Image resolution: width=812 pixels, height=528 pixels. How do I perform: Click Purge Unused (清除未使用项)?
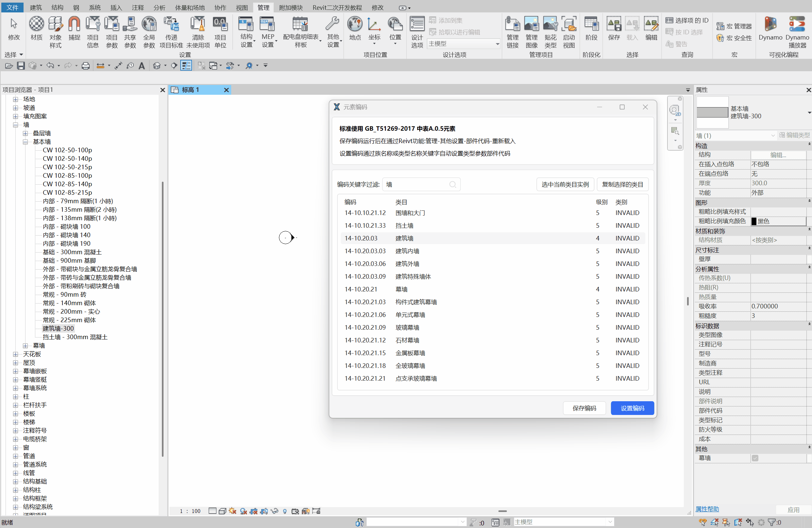coord(198,32)
